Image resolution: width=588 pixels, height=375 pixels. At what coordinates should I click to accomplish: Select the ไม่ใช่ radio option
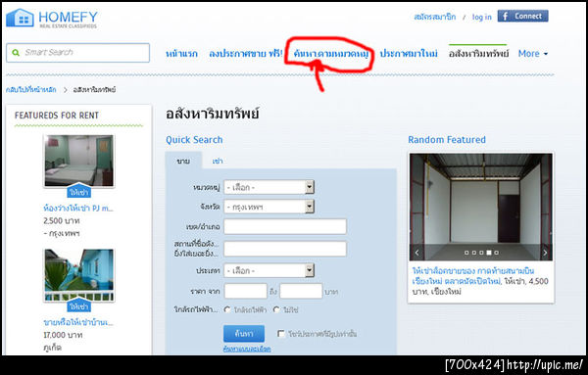[x=276, y=309]
